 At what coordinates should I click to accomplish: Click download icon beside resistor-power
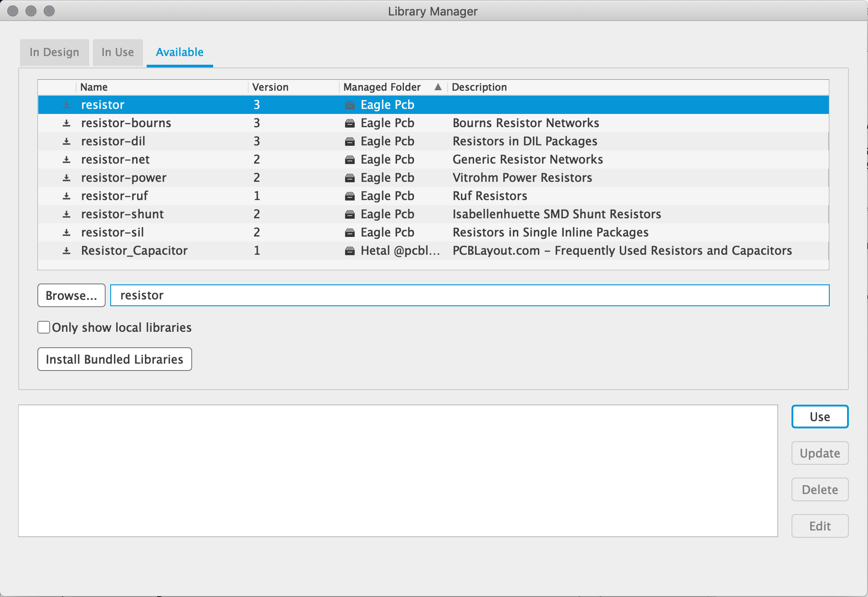tap(66, 178)
